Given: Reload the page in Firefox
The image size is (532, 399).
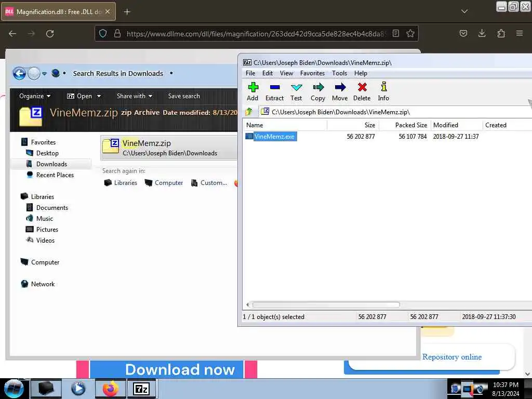Looking at the screenshot, I should (x=50, y=34).
